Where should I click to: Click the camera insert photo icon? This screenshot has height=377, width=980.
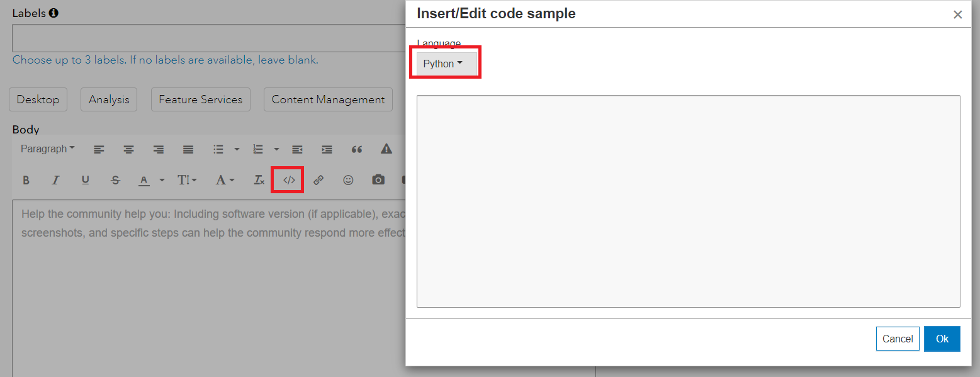pos(378,180)
